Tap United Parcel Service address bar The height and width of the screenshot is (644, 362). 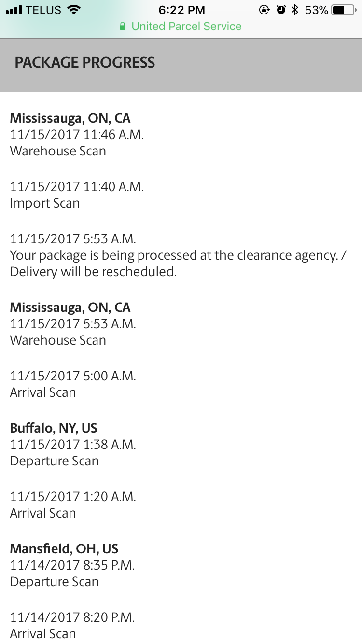pyautogui.click(x=181, y=26)
